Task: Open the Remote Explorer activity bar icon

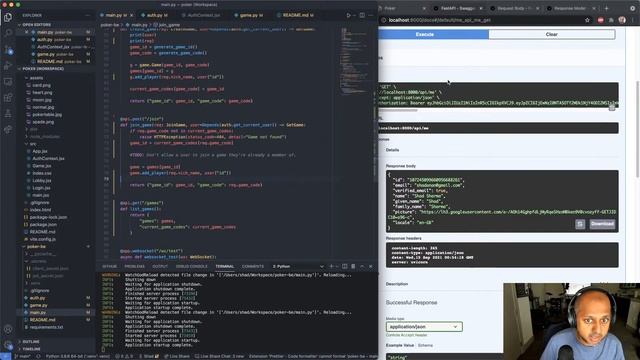Action: [x=8, y=82]
